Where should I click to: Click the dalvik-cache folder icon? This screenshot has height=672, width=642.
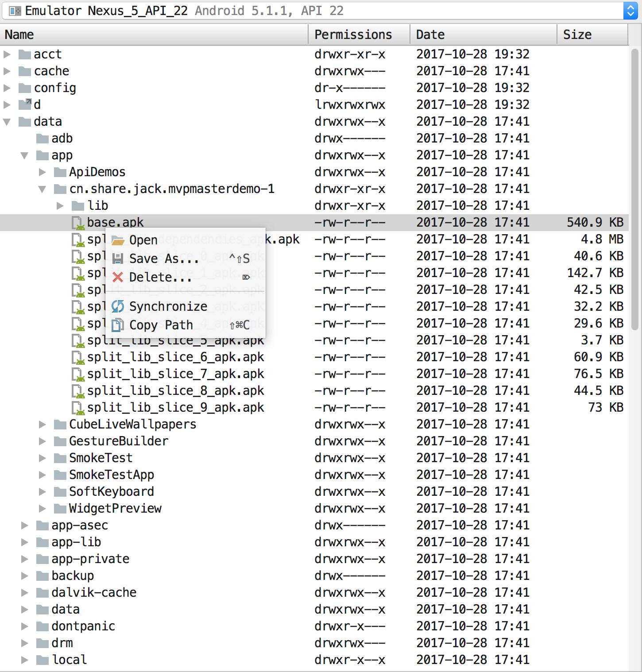(43, 593)
